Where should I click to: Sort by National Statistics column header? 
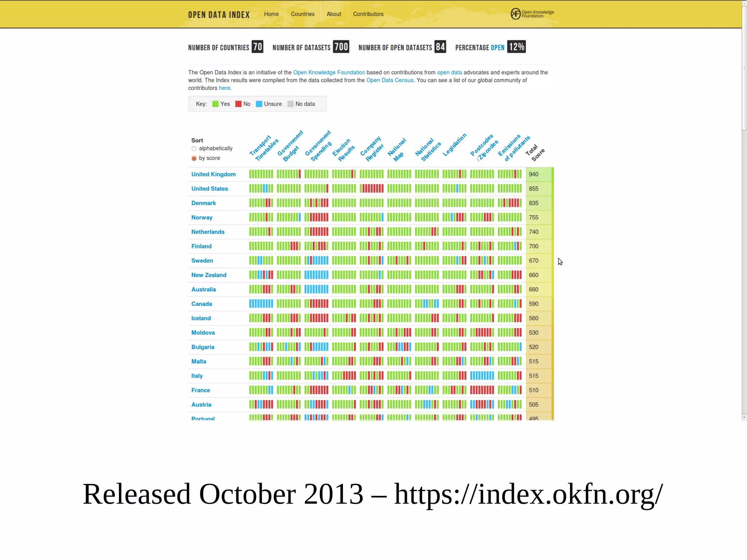click(428, 150)
